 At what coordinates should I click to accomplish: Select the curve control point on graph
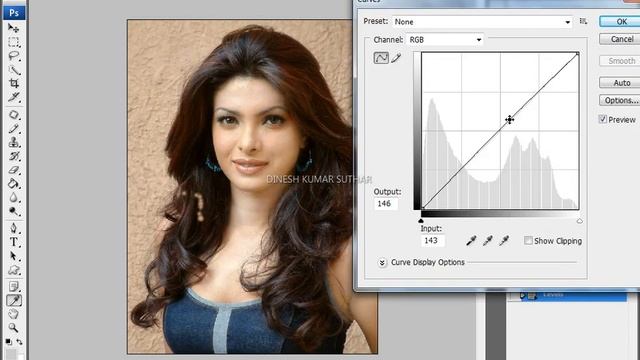pyautogui.click(x=509, y=120)
